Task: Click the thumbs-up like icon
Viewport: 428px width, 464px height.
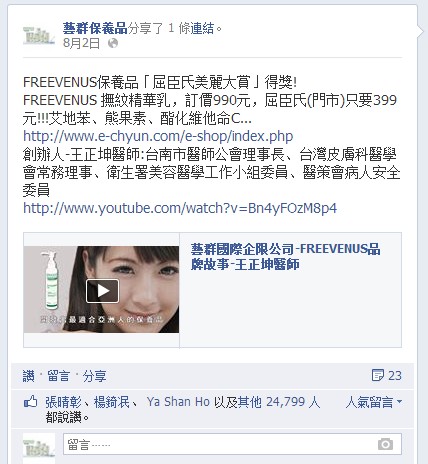Action: 31,402
